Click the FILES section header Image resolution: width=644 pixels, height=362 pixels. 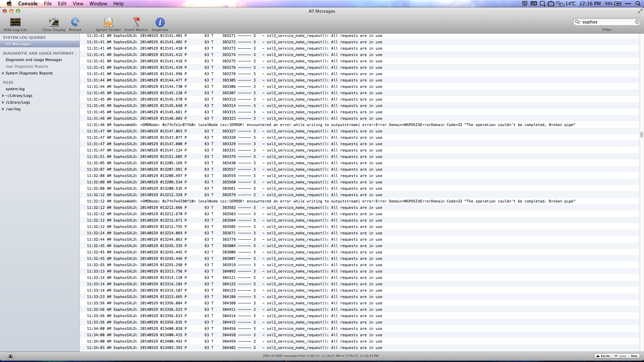(8, 82)
